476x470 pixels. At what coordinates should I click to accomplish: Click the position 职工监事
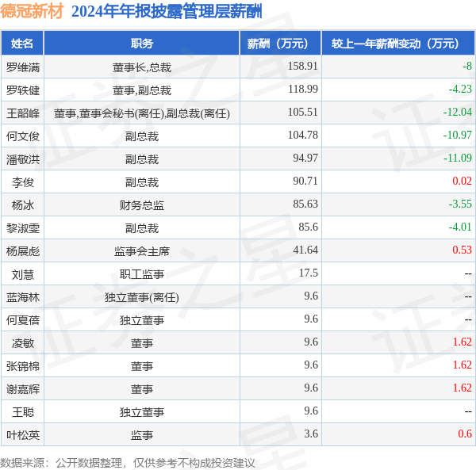click(142, 274)
